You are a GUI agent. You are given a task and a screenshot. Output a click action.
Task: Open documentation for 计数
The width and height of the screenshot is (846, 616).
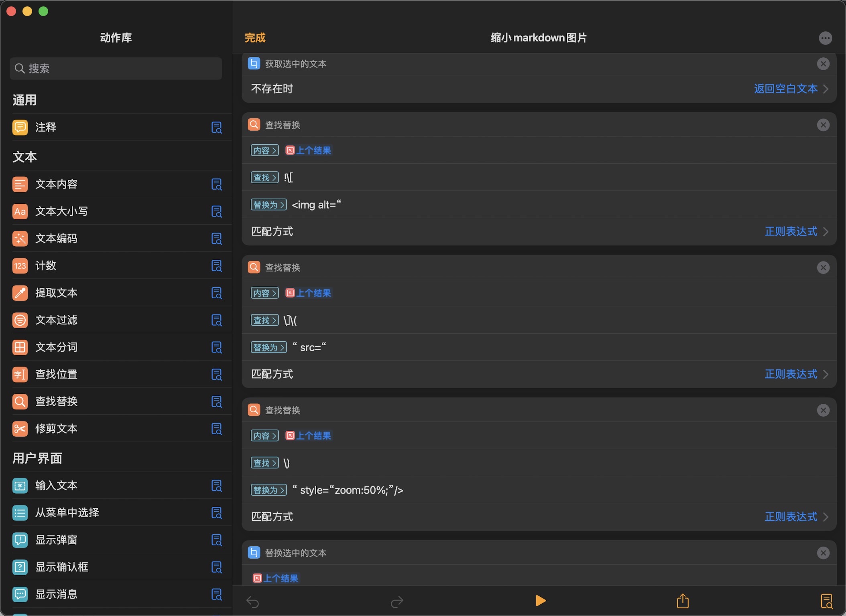(217, 266)
